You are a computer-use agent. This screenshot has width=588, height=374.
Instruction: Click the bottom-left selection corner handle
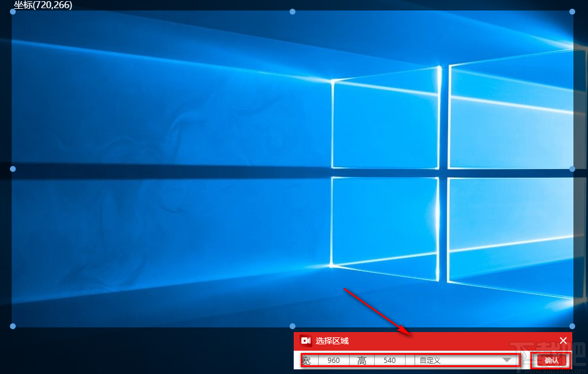[13, 326]
